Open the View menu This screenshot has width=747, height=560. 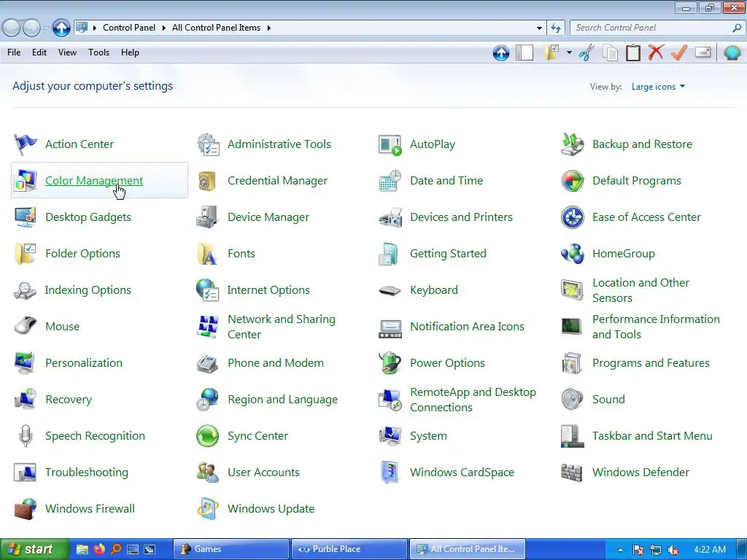pos(67,52)
